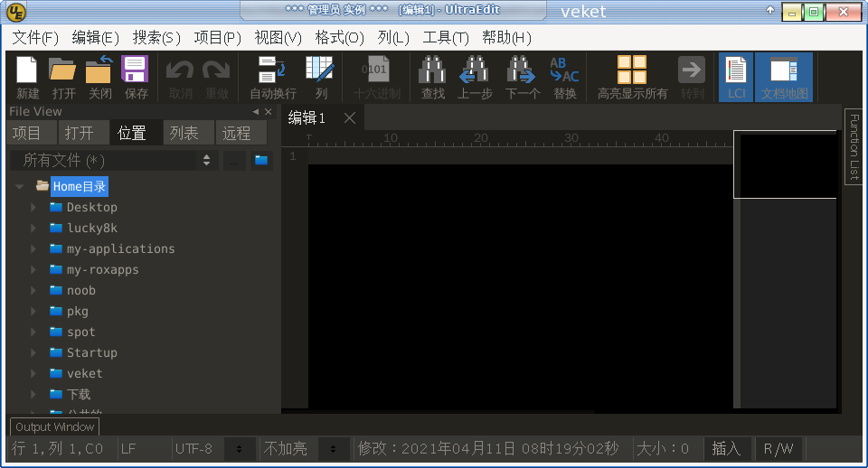Open the 不加亮 highlighting dropdown in status bar
The height and width of the screenshot is (468, 868).
click(333, 449)
